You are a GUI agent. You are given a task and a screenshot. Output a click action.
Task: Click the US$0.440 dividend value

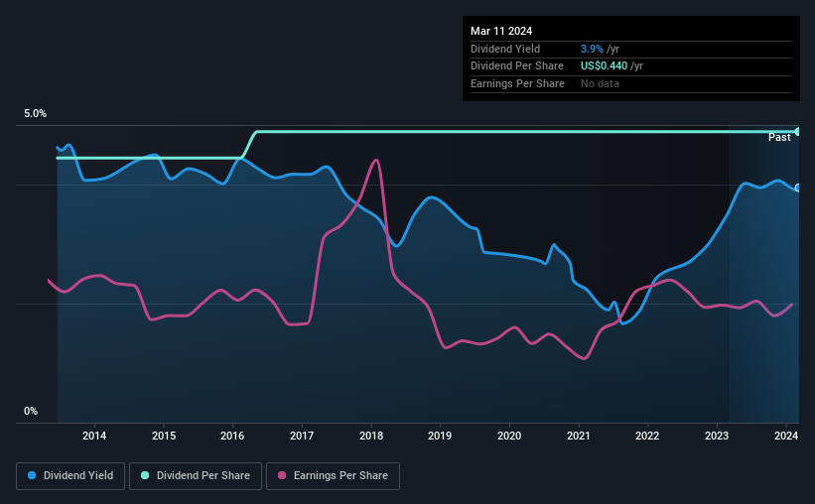click(604, 66)
